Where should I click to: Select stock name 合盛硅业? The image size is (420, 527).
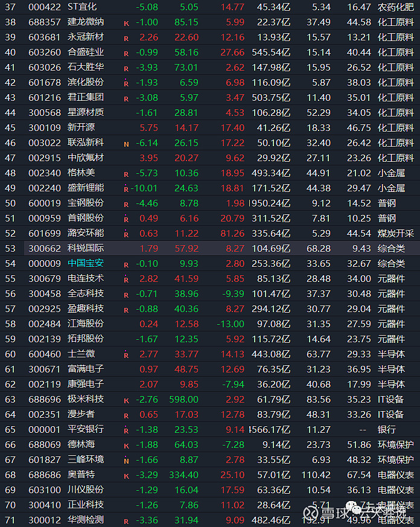click(86, 52)
